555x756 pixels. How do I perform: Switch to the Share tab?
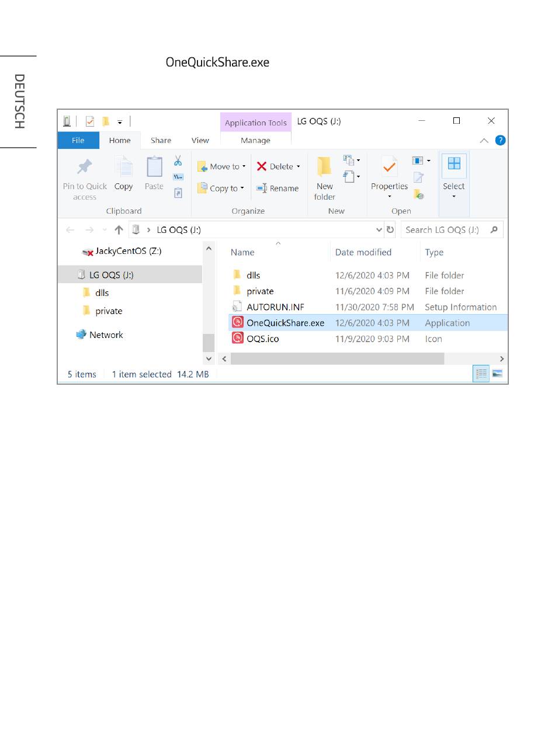(x=161, y=141)
